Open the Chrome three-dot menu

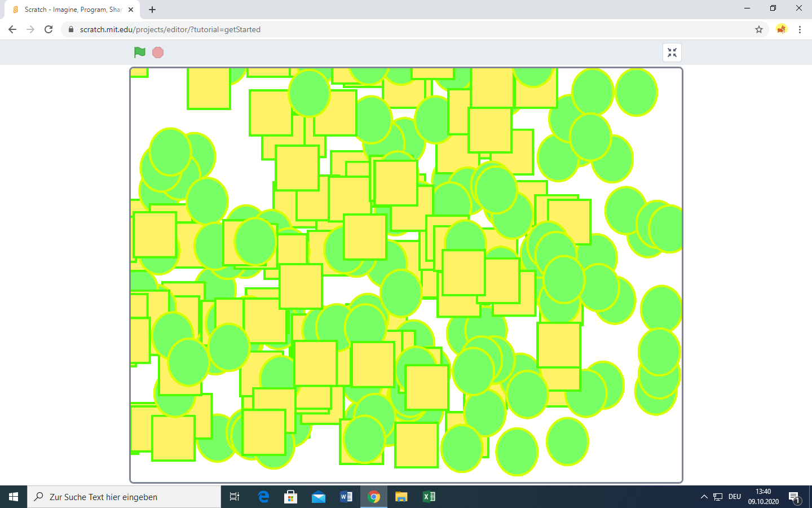[x=800, y=29]
